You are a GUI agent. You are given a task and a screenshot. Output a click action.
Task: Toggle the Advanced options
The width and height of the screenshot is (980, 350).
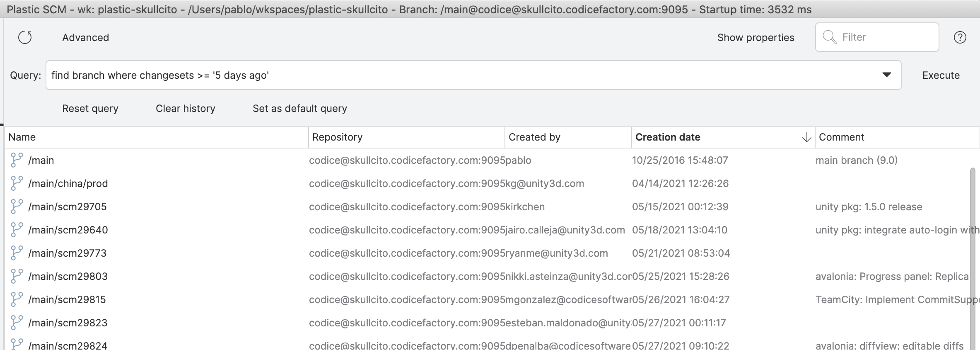point(86,37)
